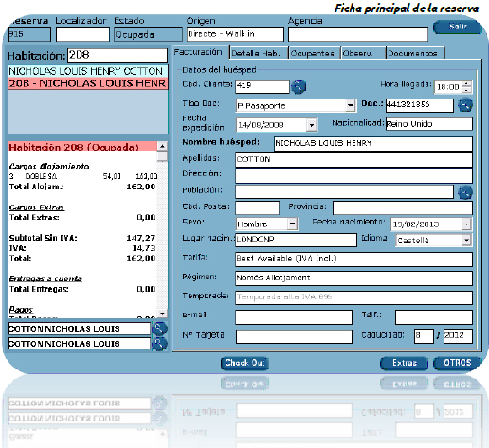Click the Tarifa field Best Available

(x=353, y=260)
